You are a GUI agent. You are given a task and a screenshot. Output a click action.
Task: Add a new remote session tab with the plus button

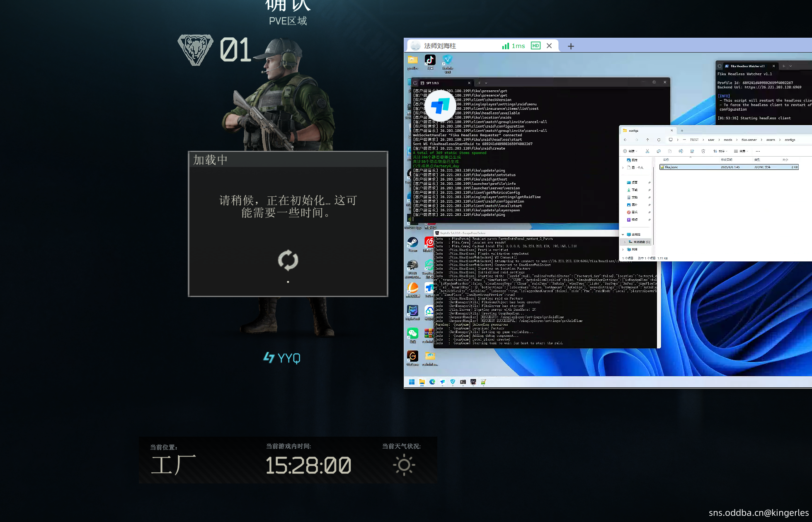(571, 46)
